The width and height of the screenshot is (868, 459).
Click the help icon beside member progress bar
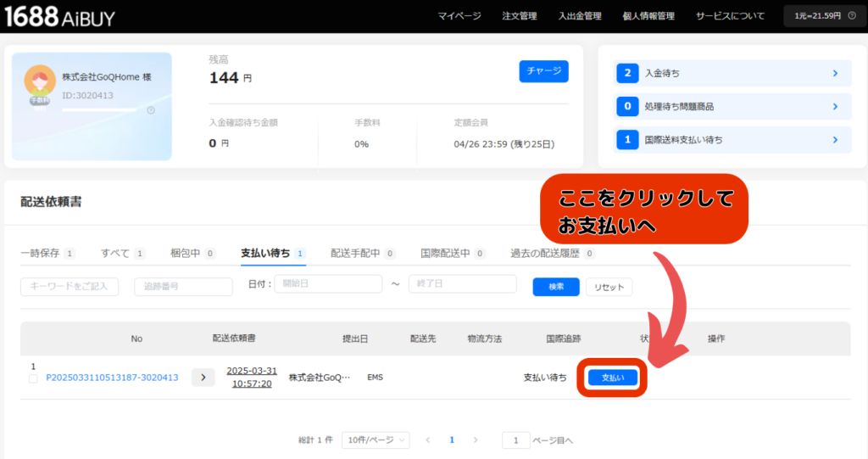click(x=151, y=110)
